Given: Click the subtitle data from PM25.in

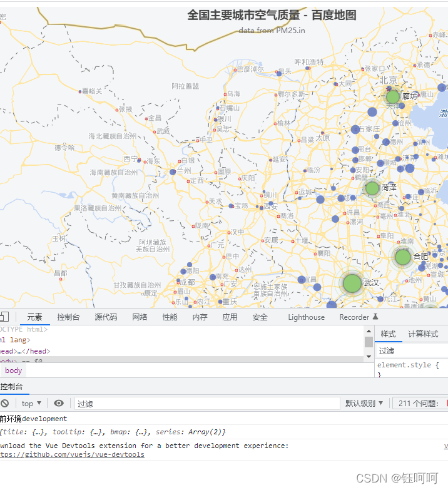Looking at the screenshot, I should click(272, 30).
